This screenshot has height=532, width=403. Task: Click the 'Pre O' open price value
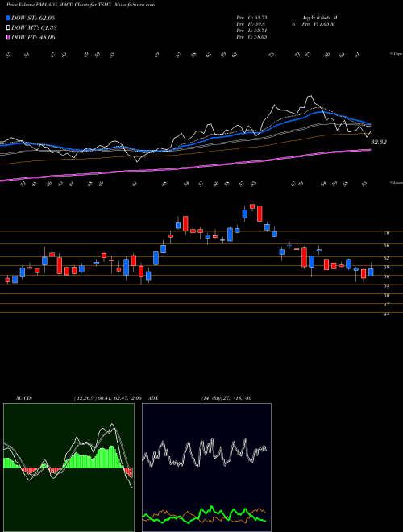click(251, 18)
